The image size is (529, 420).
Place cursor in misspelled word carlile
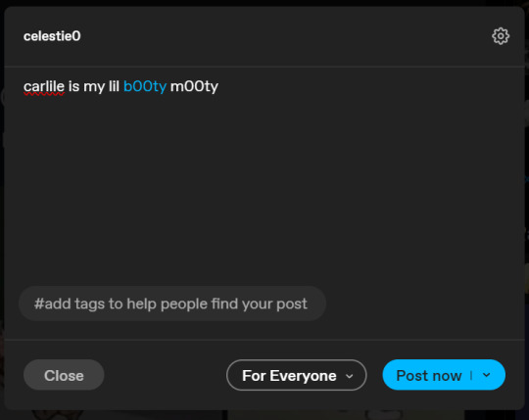(44, 86)
